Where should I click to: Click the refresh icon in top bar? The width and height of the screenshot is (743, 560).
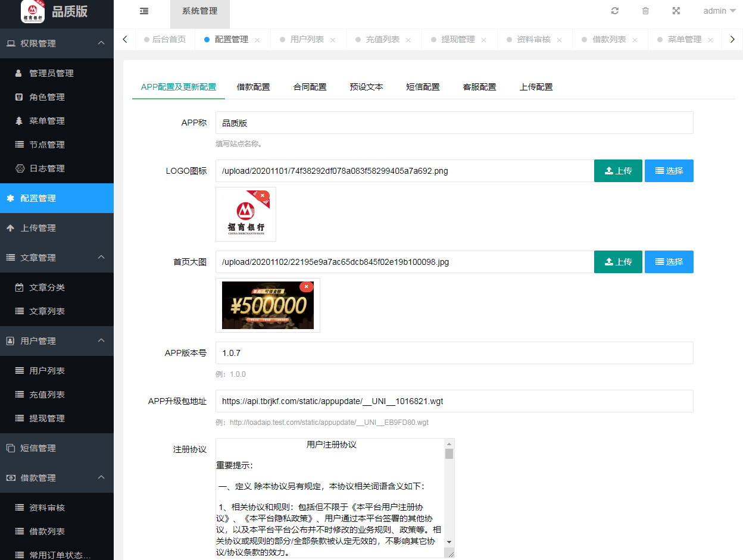pos(615,11)
